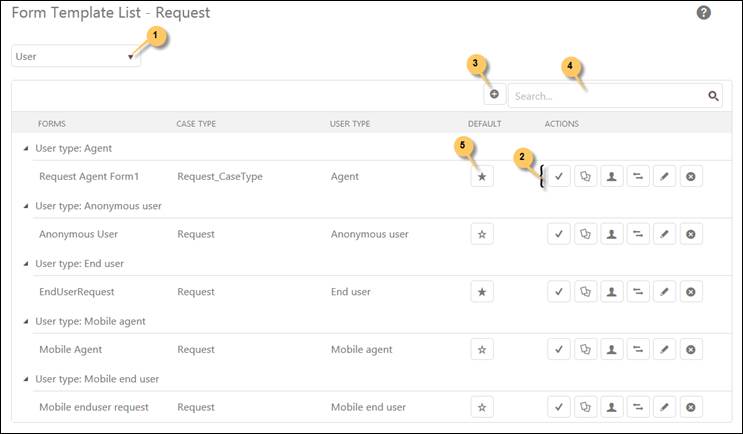Delete the Request Agent Form1 template

pos(690,176)
